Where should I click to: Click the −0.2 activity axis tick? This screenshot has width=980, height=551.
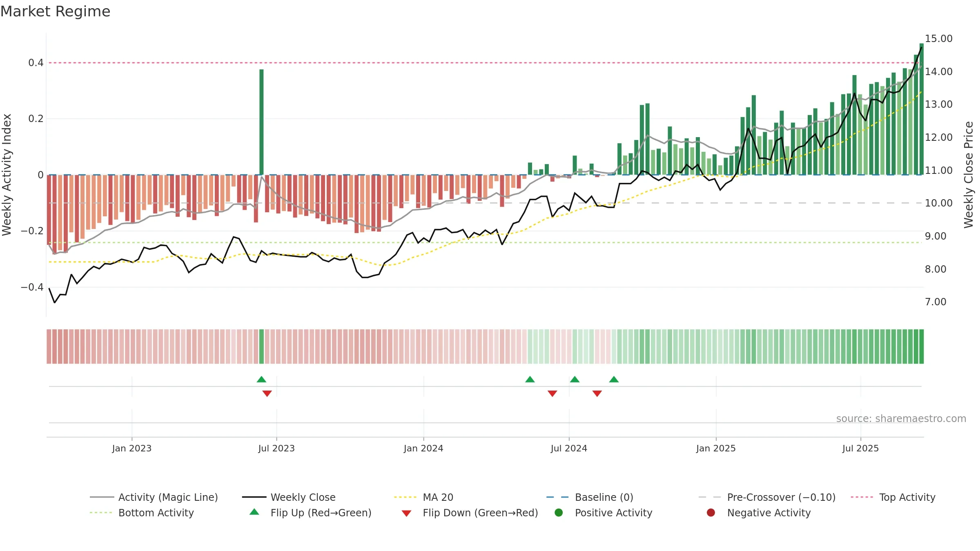[32, 231]
